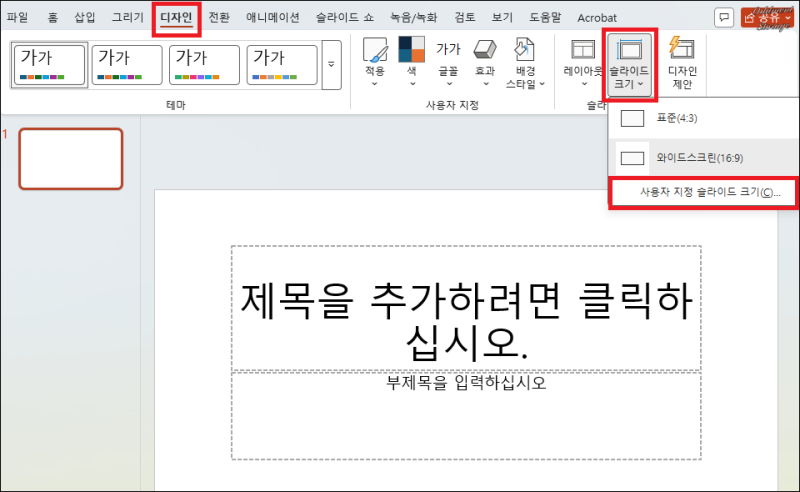
Task: Select slide 1 thumbnail in panel
Action: click(x=71, y=159)
